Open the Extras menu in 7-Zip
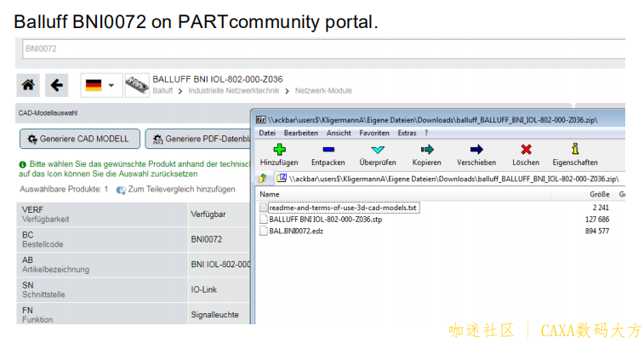This screenshot has height=343, width=644. (x=407, y=133)
